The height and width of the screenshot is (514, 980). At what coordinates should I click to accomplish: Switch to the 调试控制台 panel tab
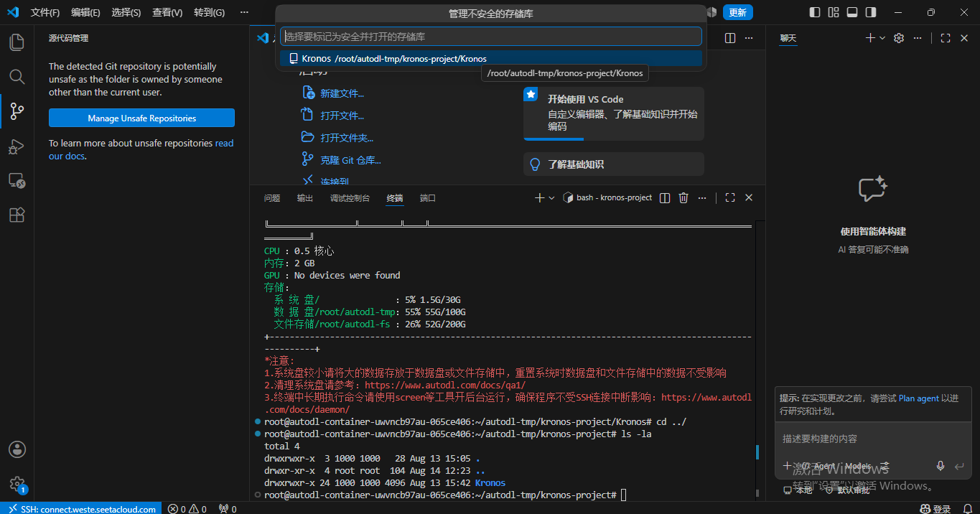pos(350,197)
